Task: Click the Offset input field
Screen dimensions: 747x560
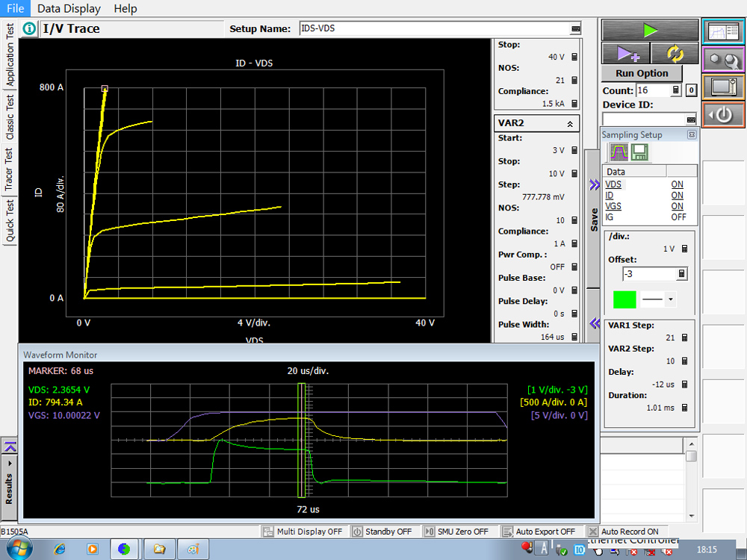Action: [648, 274]
